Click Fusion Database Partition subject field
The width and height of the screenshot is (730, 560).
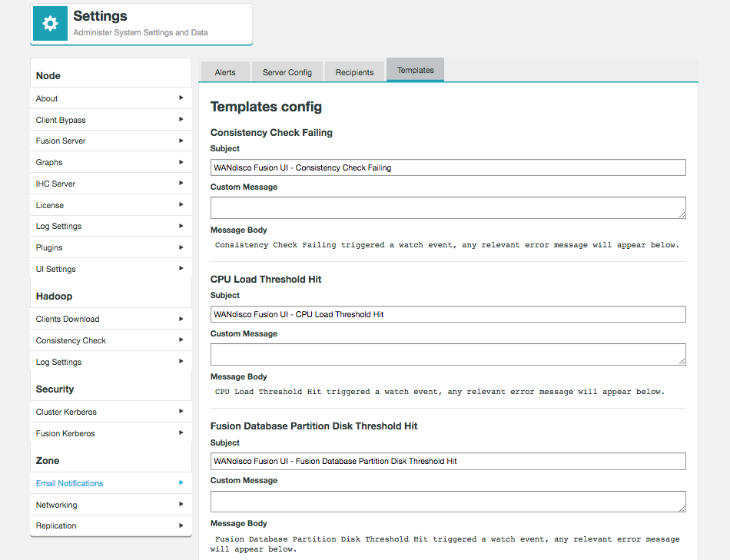448,461
